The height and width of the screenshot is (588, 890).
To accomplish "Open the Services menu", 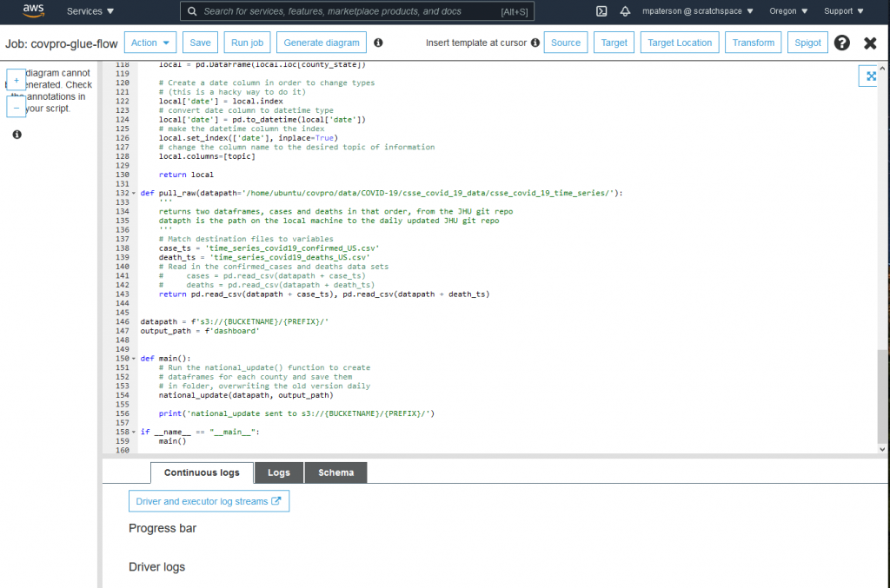I will (x=90, y=10).
